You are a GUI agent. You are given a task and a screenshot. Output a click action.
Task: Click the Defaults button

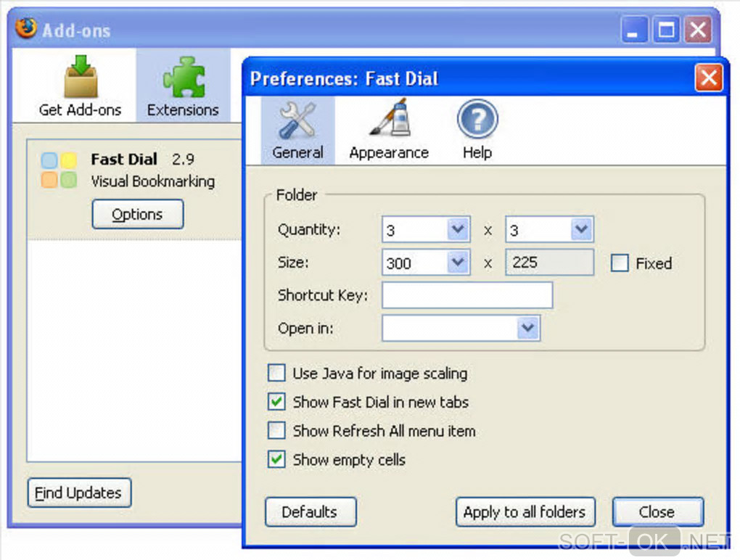point(311,512)
